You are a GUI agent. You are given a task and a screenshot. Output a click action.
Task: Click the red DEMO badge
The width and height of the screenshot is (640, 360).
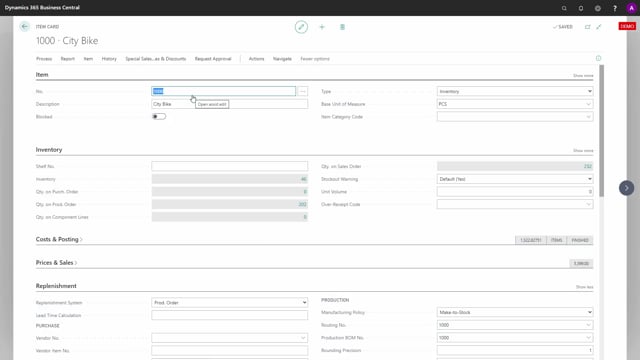pyautogui.click(x=627, y=26)
